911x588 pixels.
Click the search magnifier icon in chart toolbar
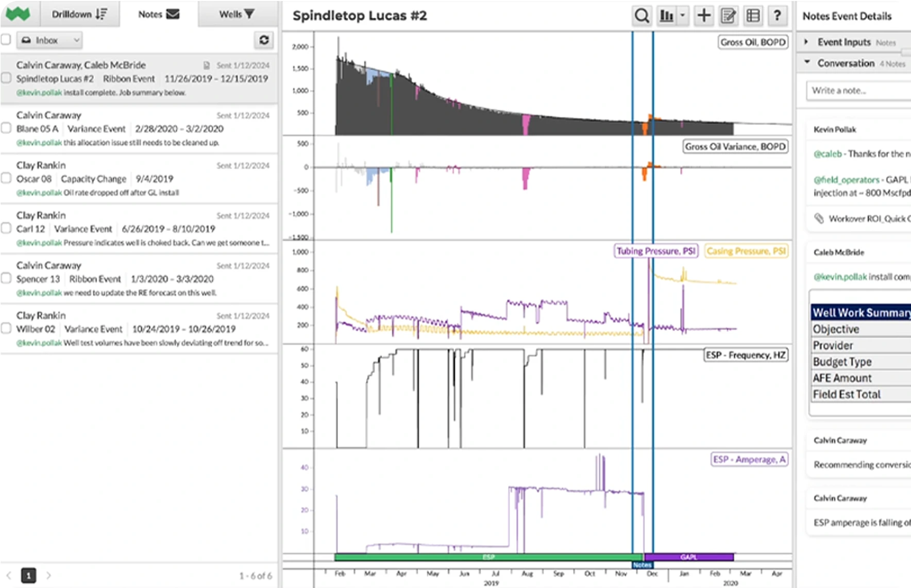click(x=642, y=15)
